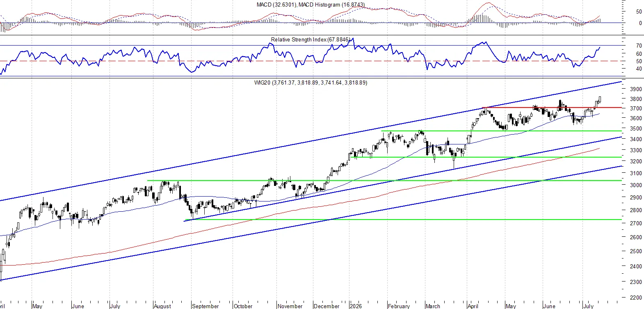Click the 'April' month label
The height and width of the screenshot is (309, 644).
click(473, 306)
